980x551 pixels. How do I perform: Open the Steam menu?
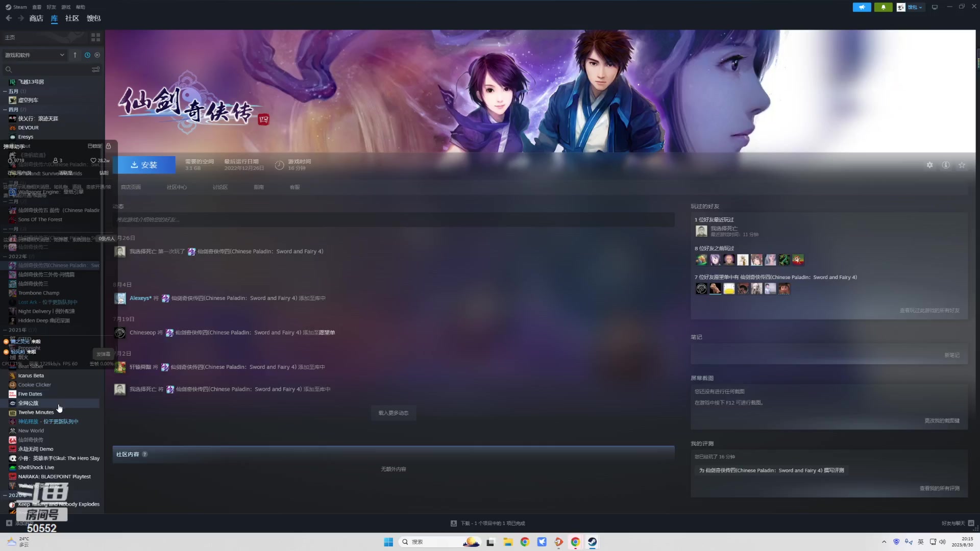16,7
